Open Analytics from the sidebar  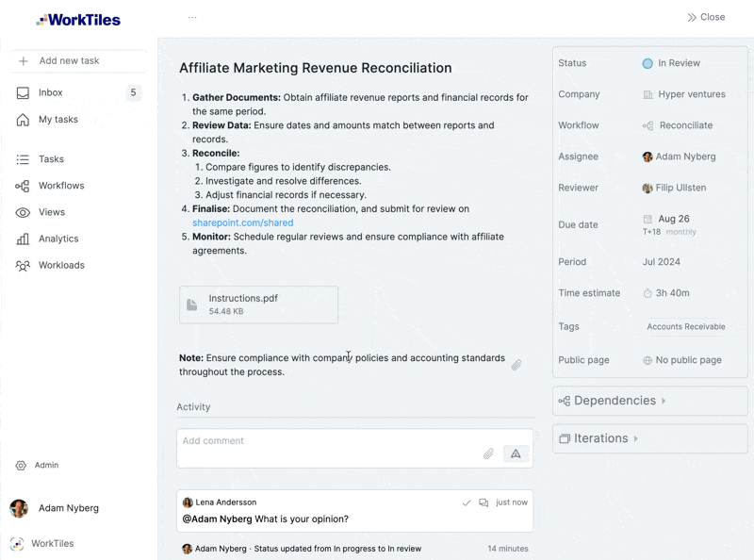tap(58, 239)
